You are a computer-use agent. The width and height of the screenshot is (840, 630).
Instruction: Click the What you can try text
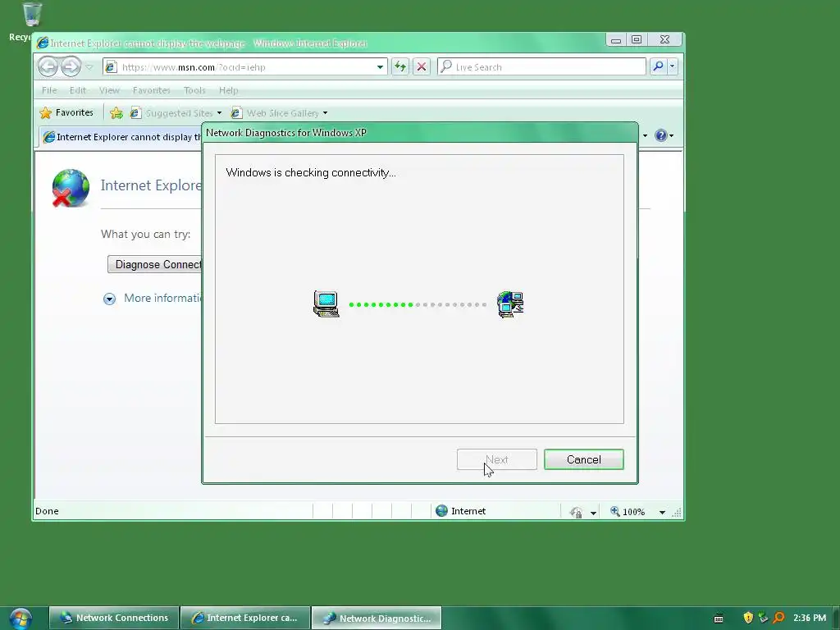(146, 234)
